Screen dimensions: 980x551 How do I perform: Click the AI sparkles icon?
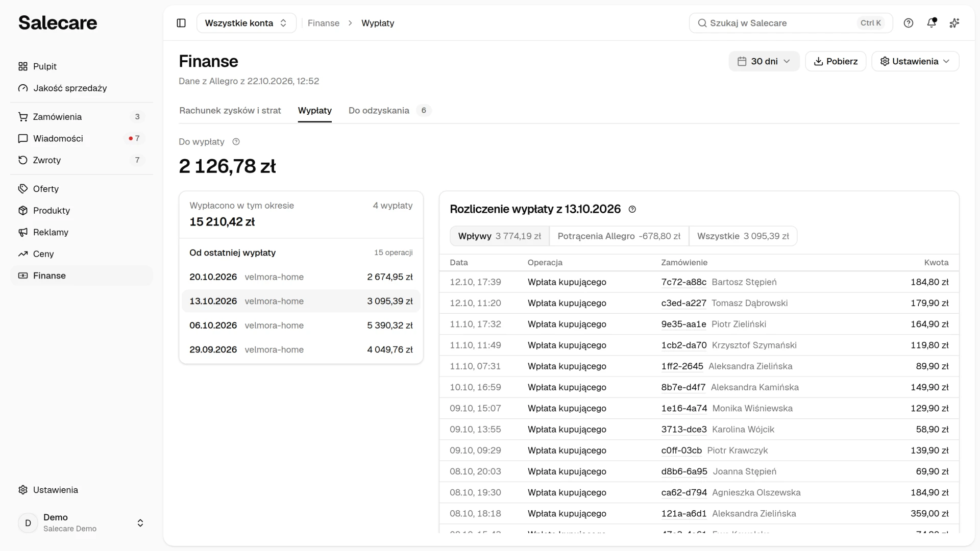point(954,23)
